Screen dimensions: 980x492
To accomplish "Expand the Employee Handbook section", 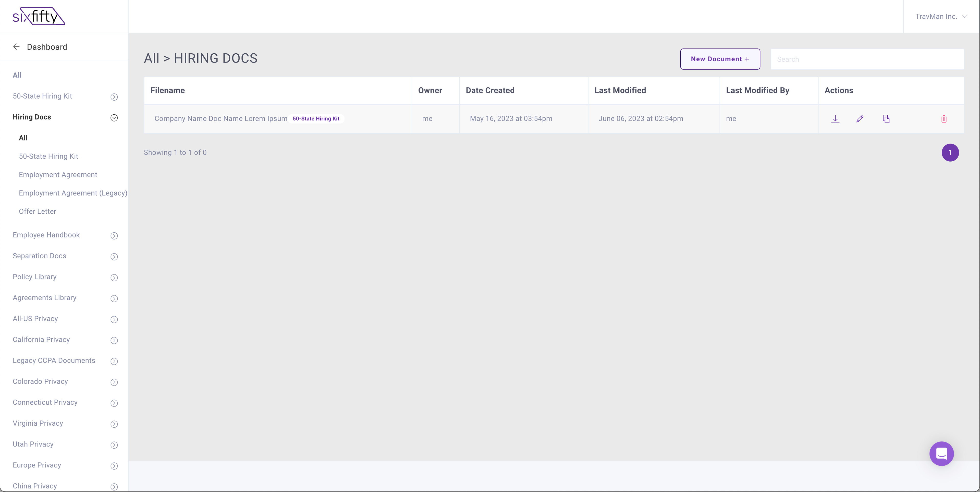I will (114, 236).
